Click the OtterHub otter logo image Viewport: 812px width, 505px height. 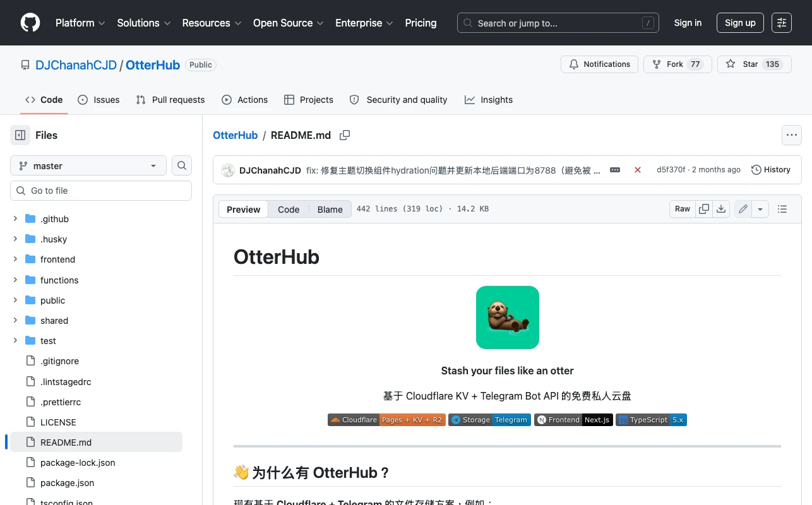point(508,318)
